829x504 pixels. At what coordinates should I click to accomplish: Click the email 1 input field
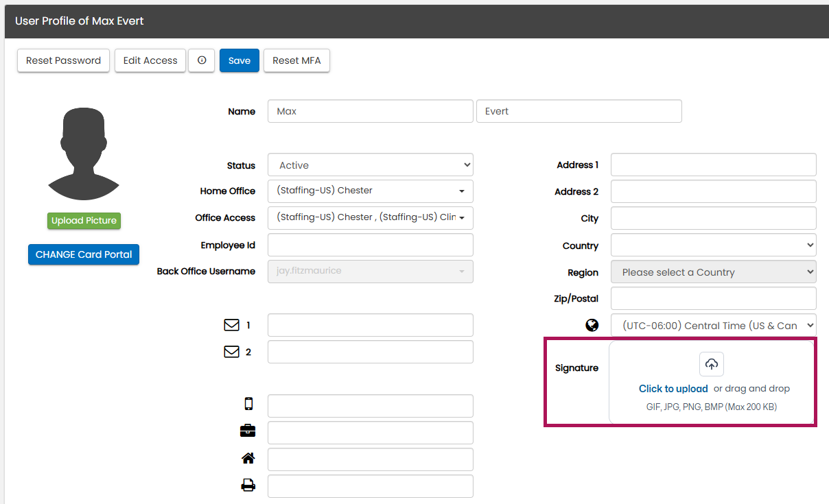point(371,325)
